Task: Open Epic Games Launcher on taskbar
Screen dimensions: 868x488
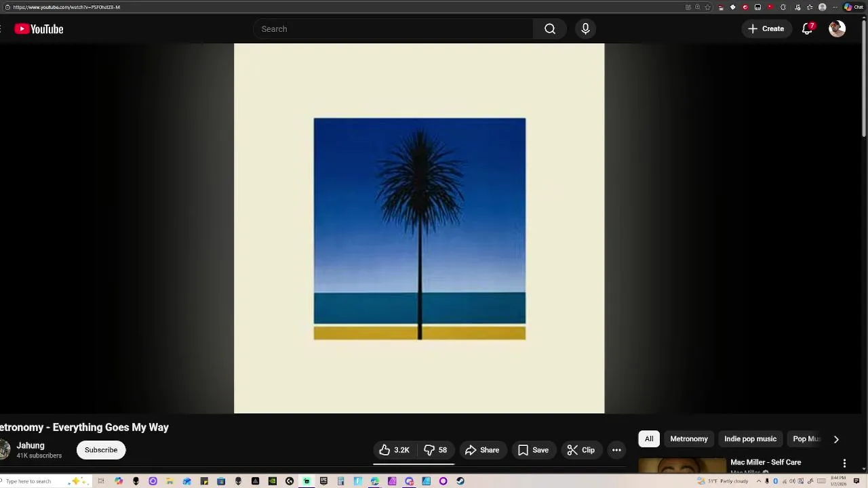Action: [323, 481]
